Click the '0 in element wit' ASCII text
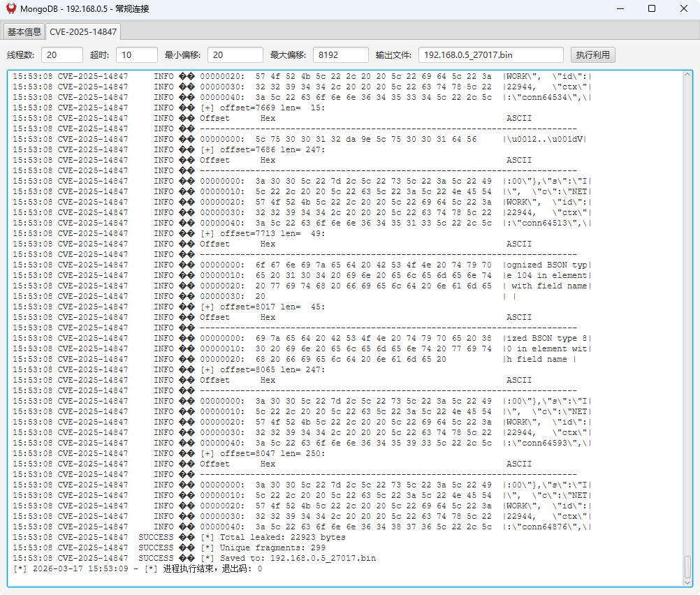The width and height of the screenshot is (700, 595). point(547,348)
